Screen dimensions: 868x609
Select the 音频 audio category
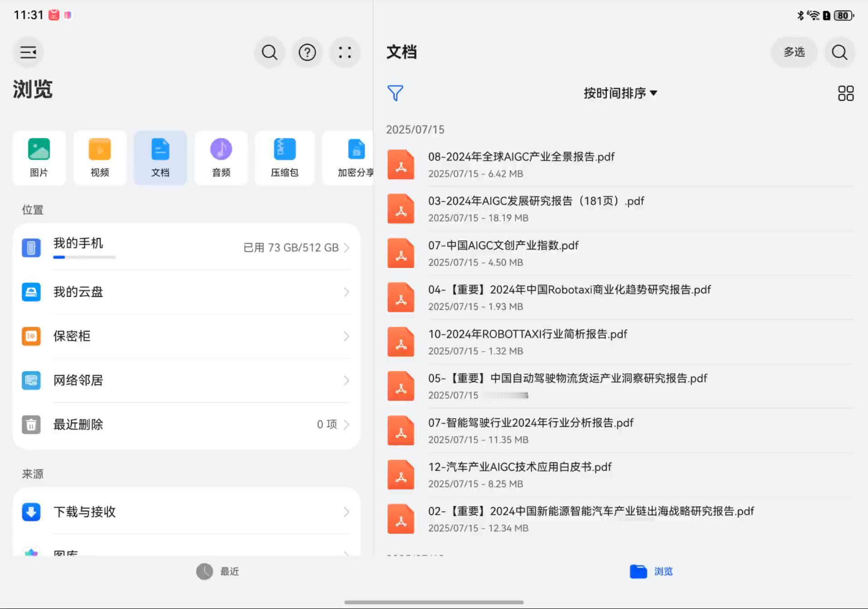221,157
